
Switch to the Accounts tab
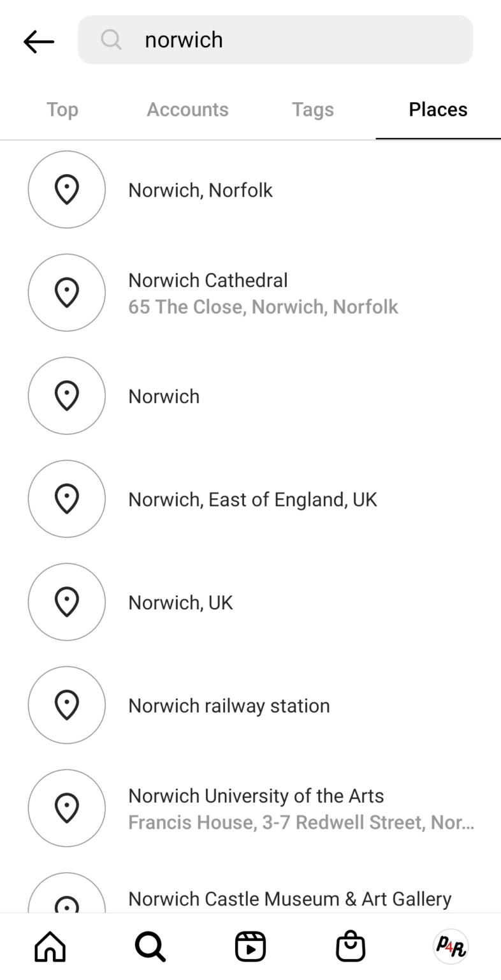click(x=187, y=110)
